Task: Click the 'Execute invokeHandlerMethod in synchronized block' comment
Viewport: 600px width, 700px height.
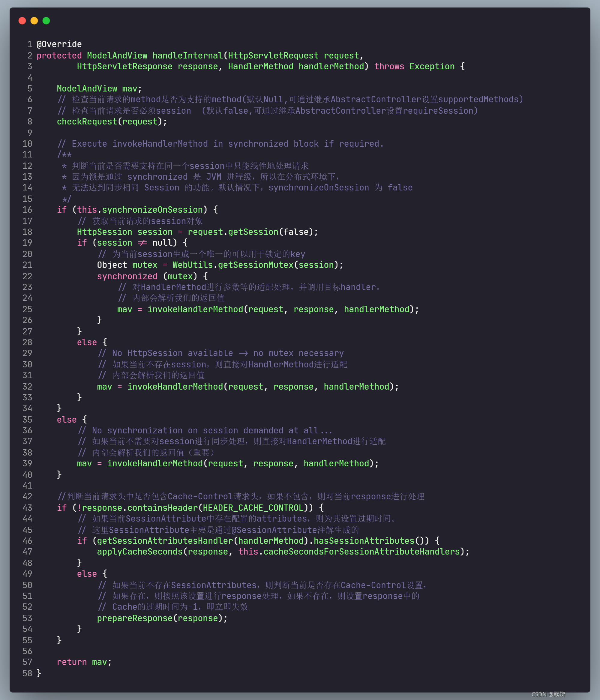Action: point(221,144)
